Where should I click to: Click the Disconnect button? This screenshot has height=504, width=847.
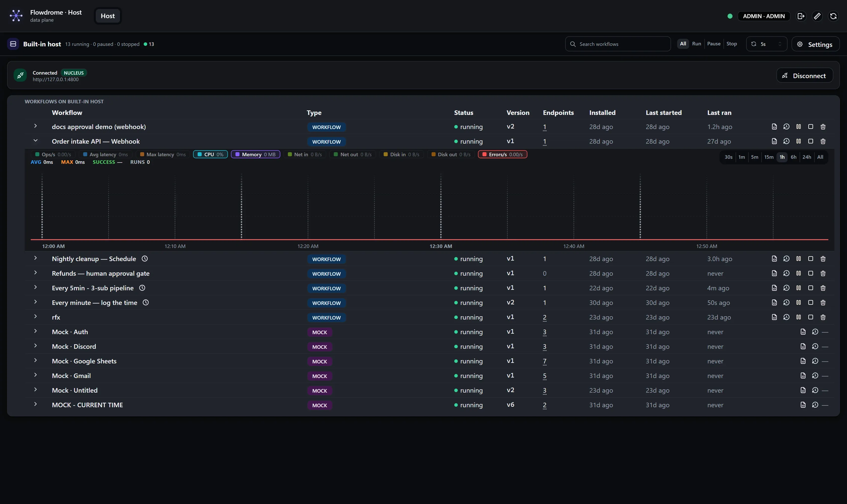tap(805, 75)
